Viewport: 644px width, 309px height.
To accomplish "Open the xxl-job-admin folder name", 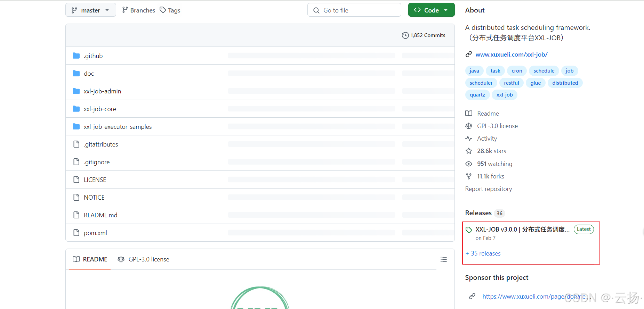I will click(103, 91).
